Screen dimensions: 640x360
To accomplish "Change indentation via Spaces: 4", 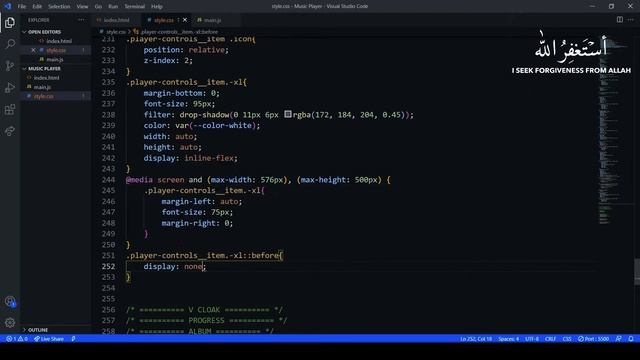I will [x=509, y=339].
